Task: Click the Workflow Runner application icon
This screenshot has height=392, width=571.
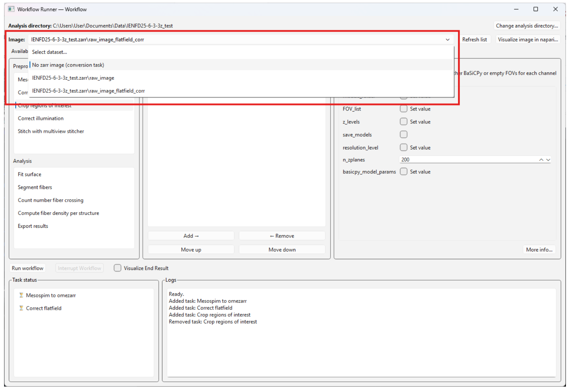Action: [11, 9]
